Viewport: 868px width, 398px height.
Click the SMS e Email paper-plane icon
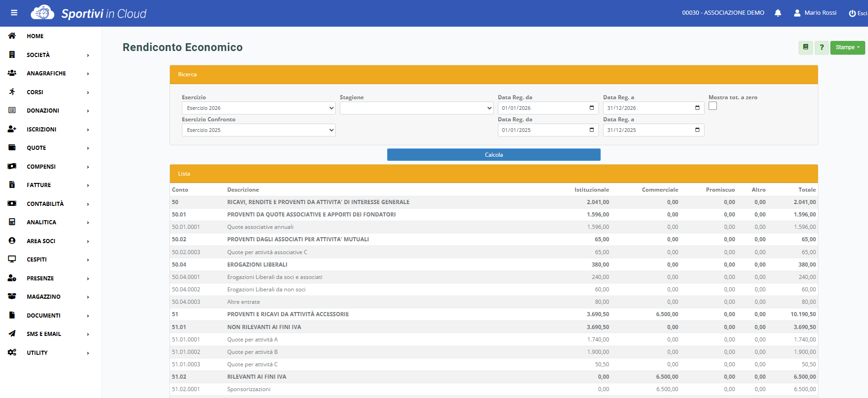pos(12,334)
